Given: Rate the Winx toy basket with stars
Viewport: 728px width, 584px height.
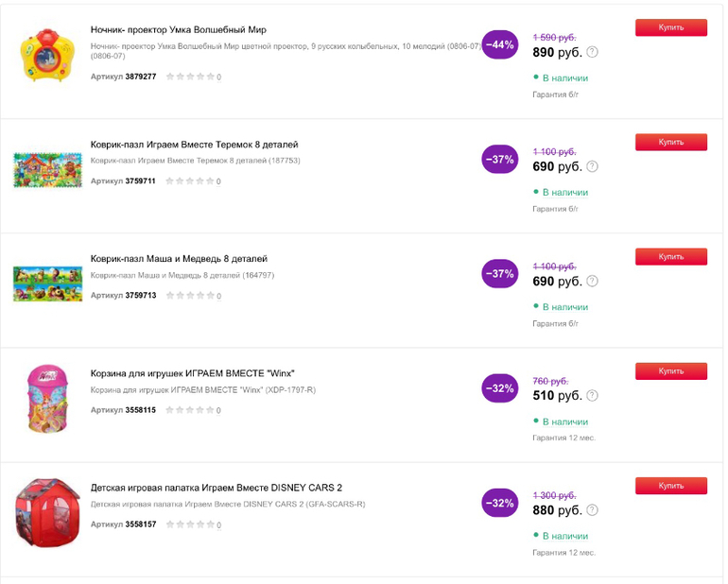Looking at the screenshot, I should tap(190, 410).
